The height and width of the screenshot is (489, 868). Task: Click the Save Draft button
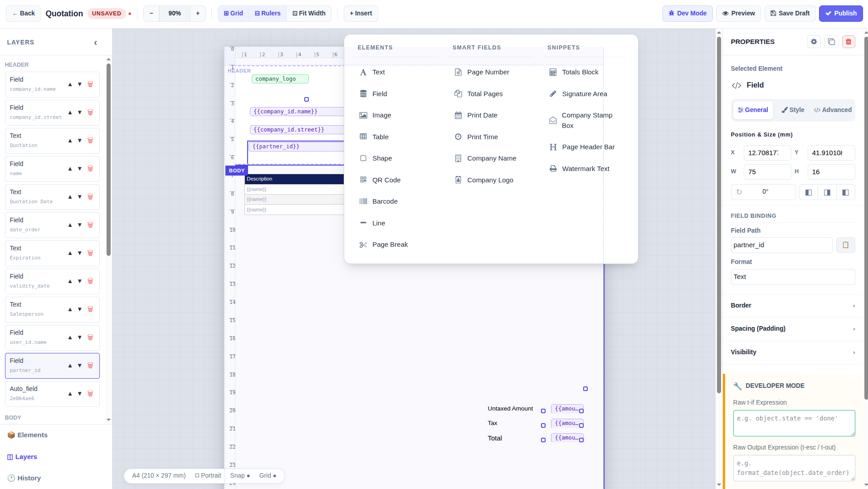point(790,14)
